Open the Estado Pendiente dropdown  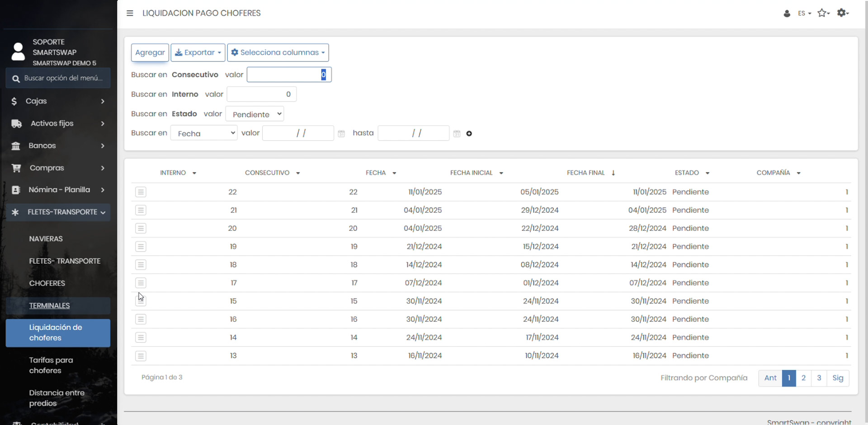point(255,114)
